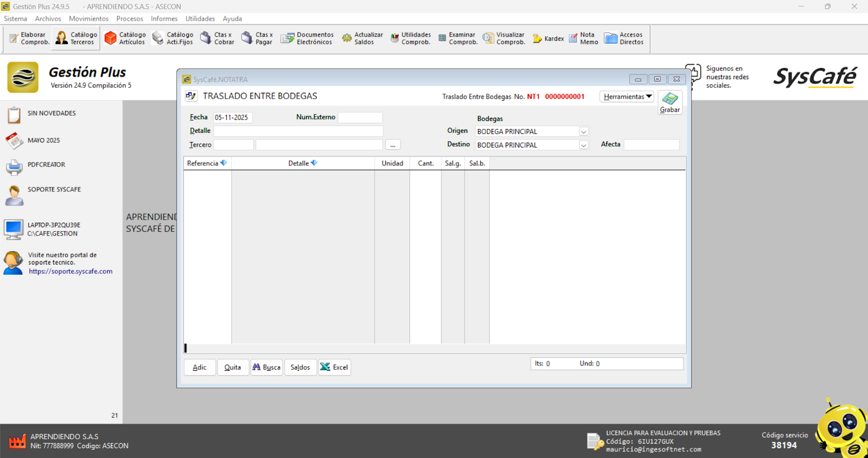This screenshot has width=868, height=458.
Task: Open the Informes menu
Action: click(164, 18)
